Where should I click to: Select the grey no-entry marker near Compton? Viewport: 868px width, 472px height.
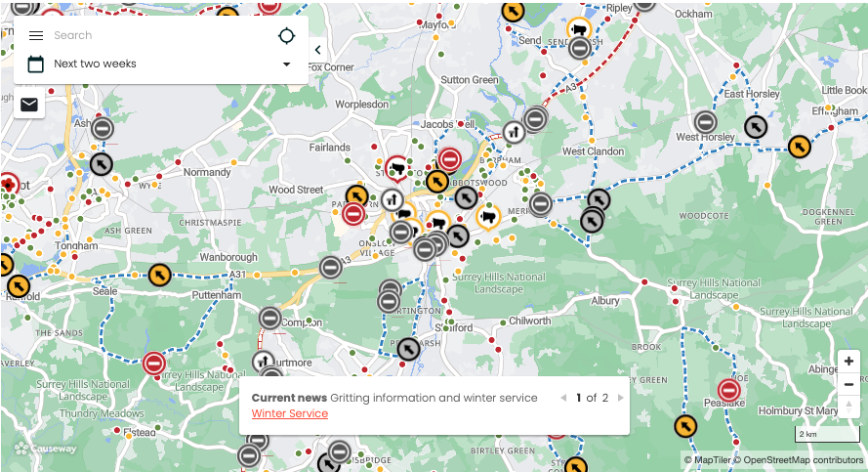point(270,319)
